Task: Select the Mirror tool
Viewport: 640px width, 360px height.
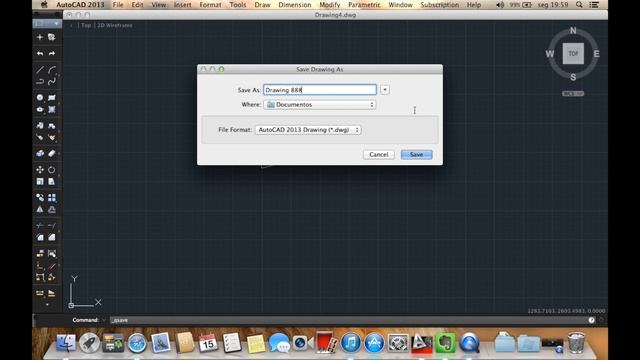Action: pyautogui.click(x=40, y=209)
